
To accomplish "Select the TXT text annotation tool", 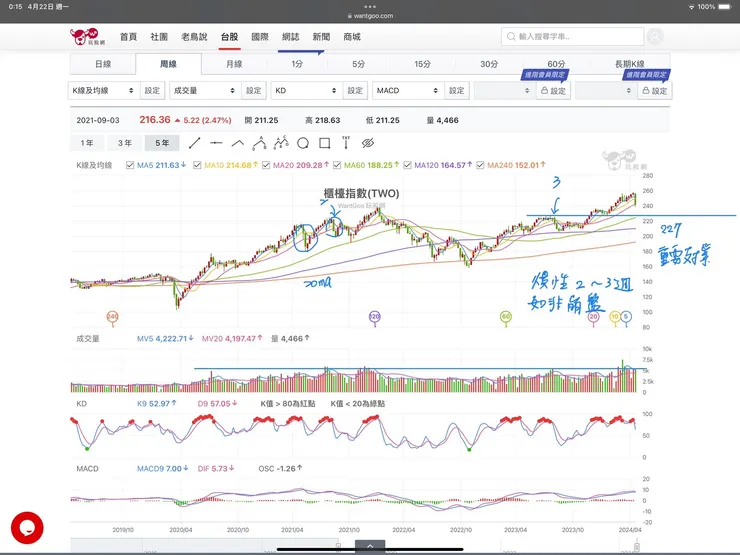I will click(346, 143).
